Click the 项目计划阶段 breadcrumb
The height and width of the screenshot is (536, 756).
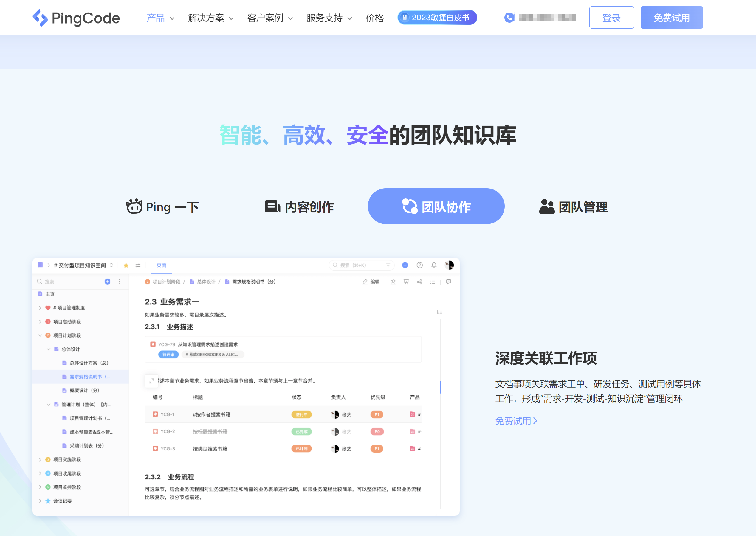click(163, 282)
